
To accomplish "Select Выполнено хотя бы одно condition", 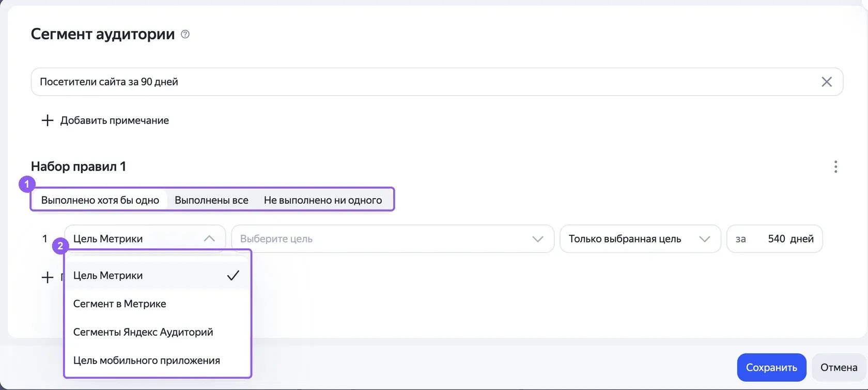I will click(x=100, y=200).
